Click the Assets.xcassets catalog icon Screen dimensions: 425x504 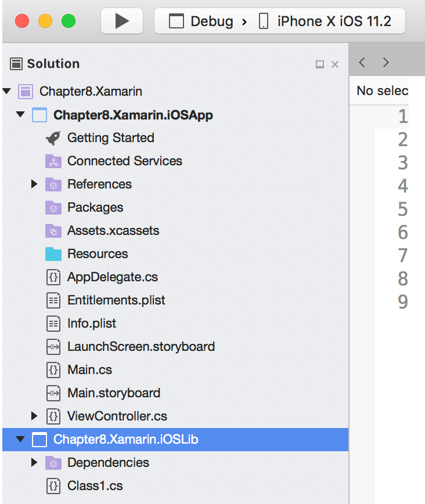tap(53, 231)
